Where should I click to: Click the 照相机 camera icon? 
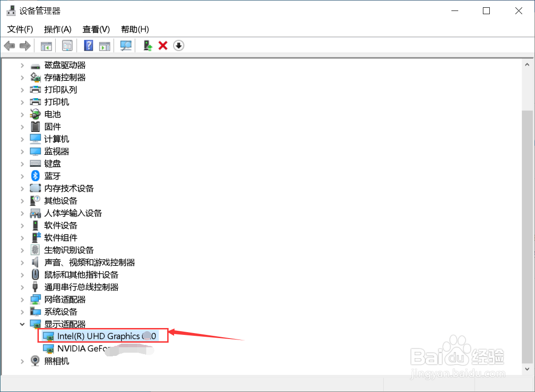[35, 360]
